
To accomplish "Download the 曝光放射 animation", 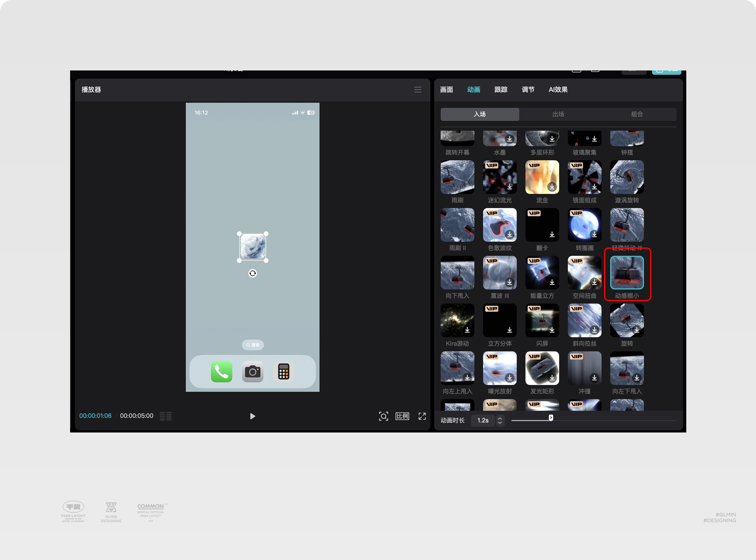I will point(510,378).
